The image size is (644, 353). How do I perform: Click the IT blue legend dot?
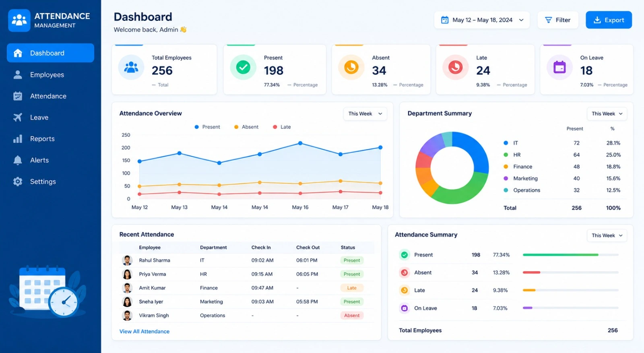[506, 143]
